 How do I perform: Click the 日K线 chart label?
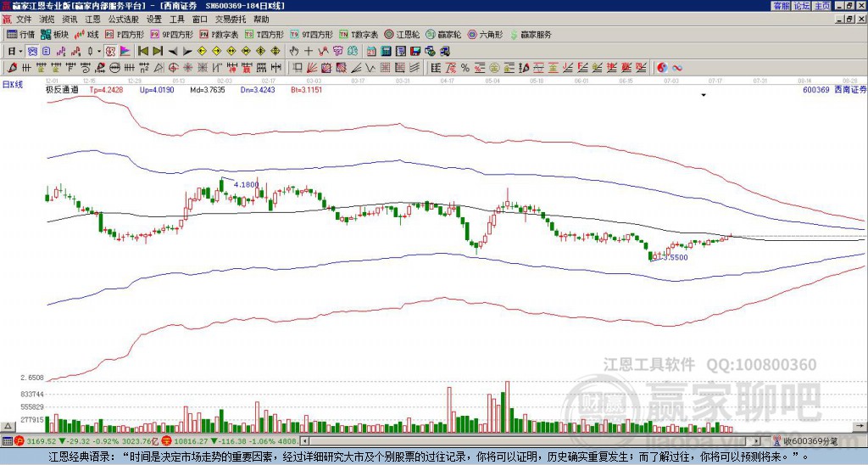(12, 85)
